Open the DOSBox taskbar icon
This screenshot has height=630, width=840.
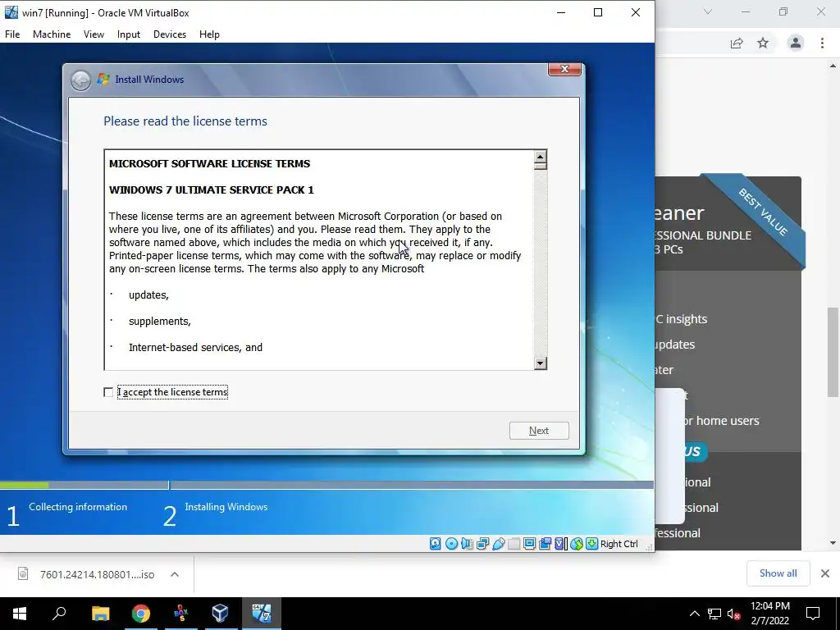181,614
